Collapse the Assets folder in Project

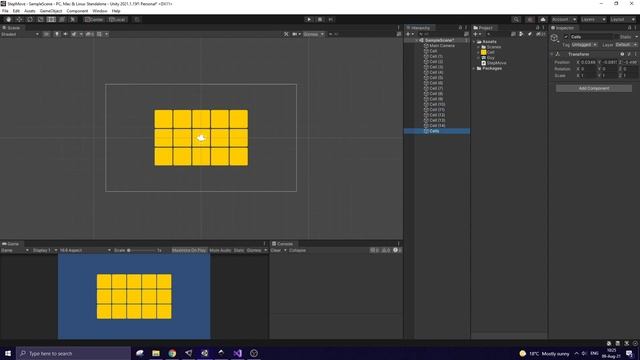tap(474, 42)
